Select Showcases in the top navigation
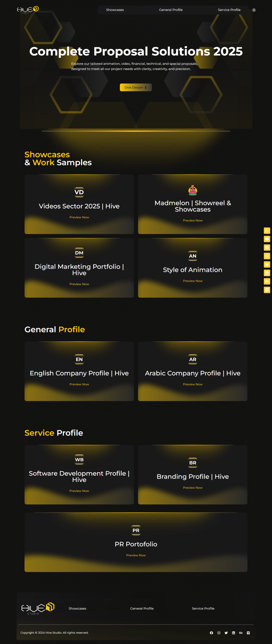272x644 pixels. [x=115, y=10]
